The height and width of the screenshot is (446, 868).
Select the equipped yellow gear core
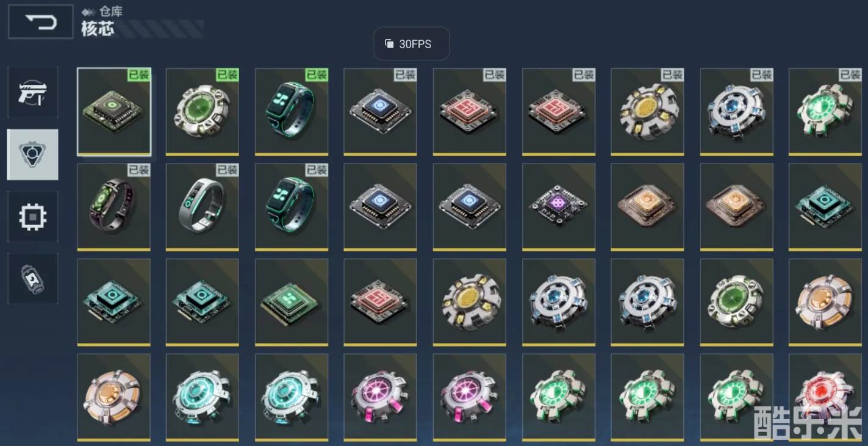[x=648, y=112]
